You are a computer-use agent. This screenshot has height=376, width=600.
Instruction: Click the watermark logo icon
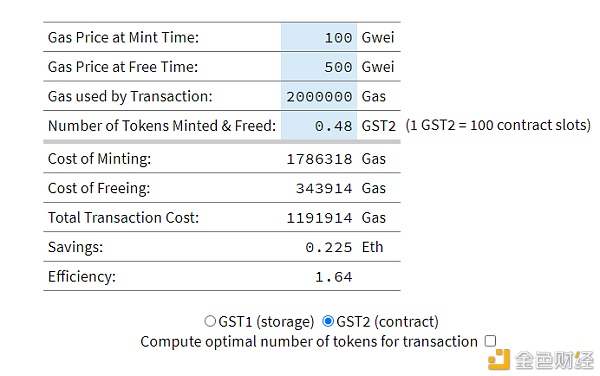pyautogui.click(x=499, y=360)
